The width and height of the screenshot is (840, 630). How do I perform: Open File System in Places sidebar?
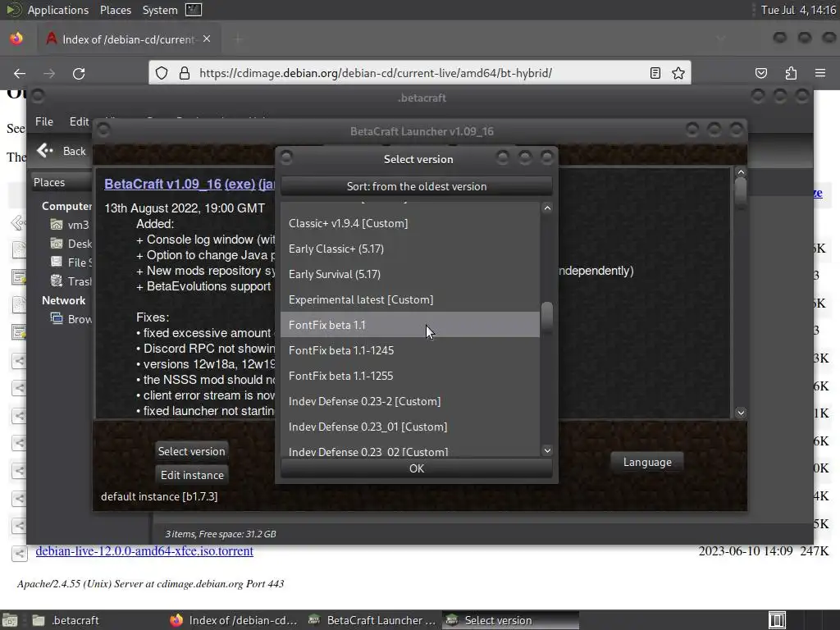point(71,262)
